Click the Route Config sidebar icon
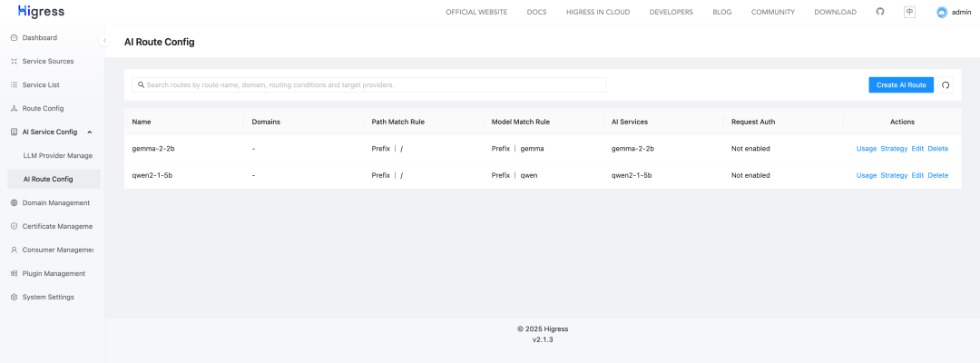 (15, 109)
